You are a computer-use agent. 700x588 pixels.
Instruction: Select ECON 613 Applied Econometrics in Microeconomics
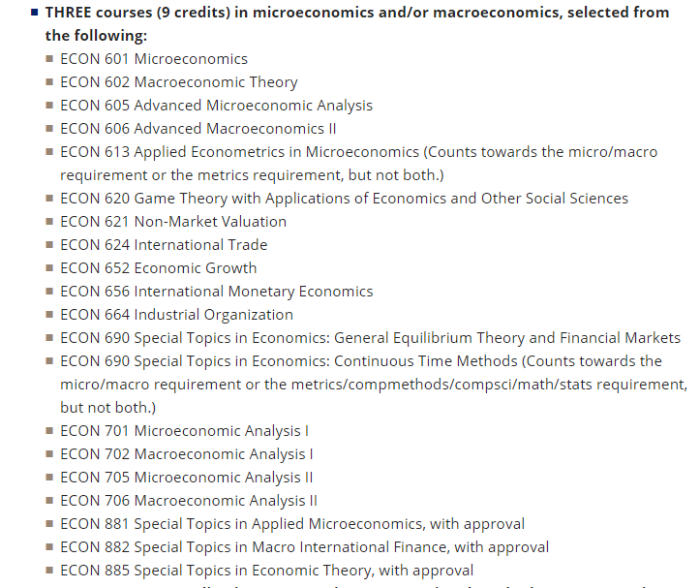(x=358, y=164)
